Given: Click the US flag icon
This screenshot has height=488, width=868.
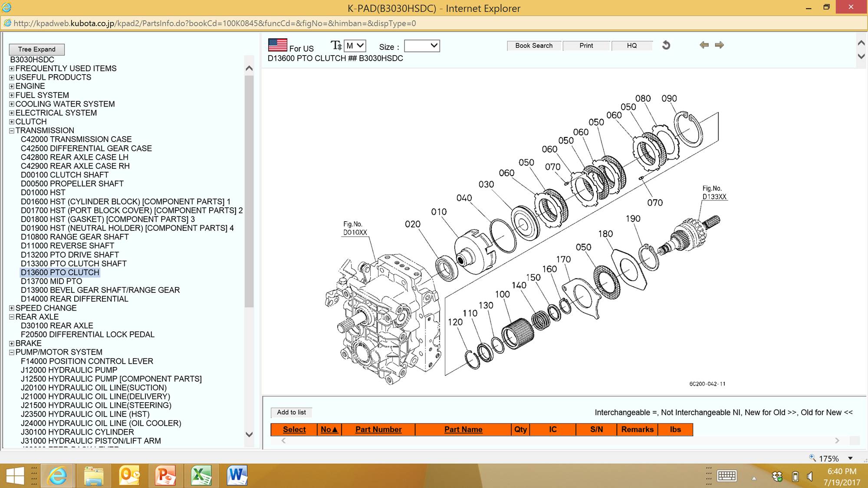Looking at the screenshot, I should pyautogui.click(x=278, y=45).
